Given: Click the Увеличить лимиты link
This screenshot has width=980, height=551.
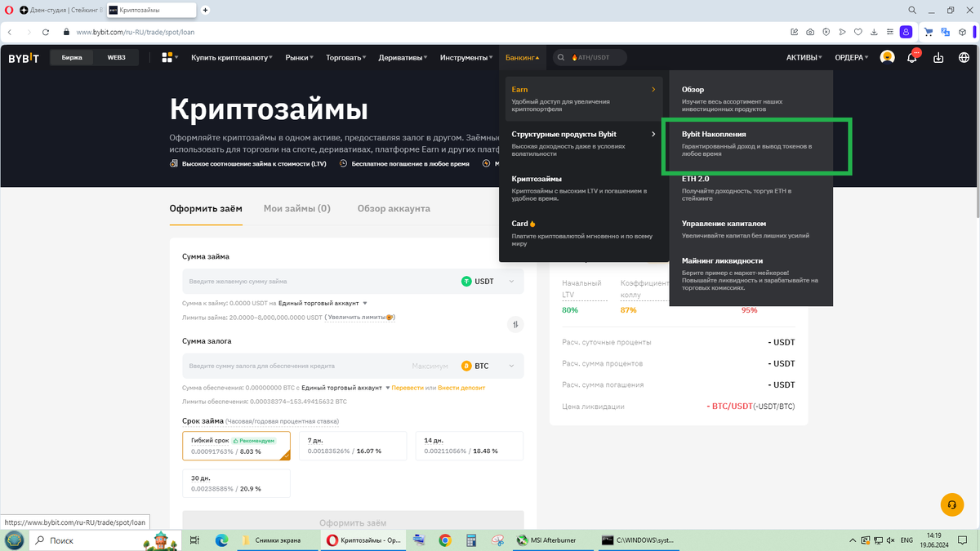Looking at the screenshot, I should 360,317.
